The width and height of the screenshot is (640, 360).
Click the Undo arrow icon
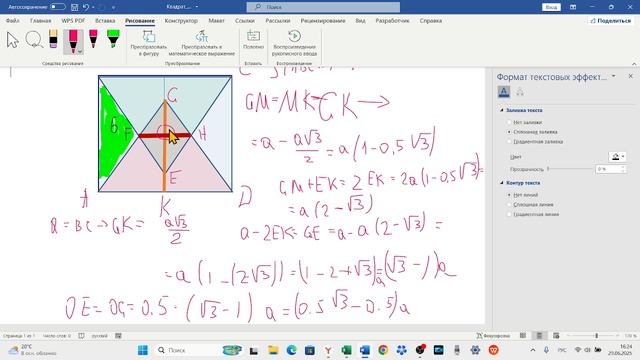click(86, 7)
